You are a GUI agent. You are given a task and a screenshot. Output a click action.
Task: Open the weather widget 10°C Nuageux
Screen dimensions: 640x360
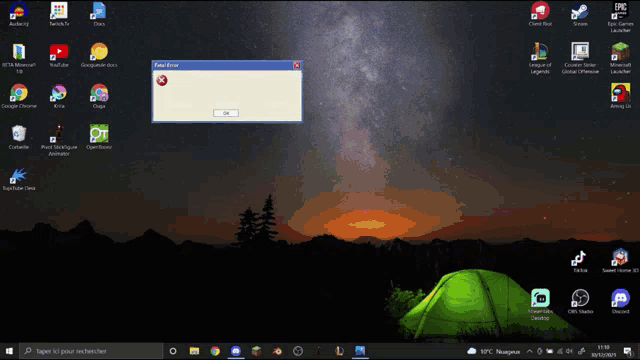[x=494, y=351]
